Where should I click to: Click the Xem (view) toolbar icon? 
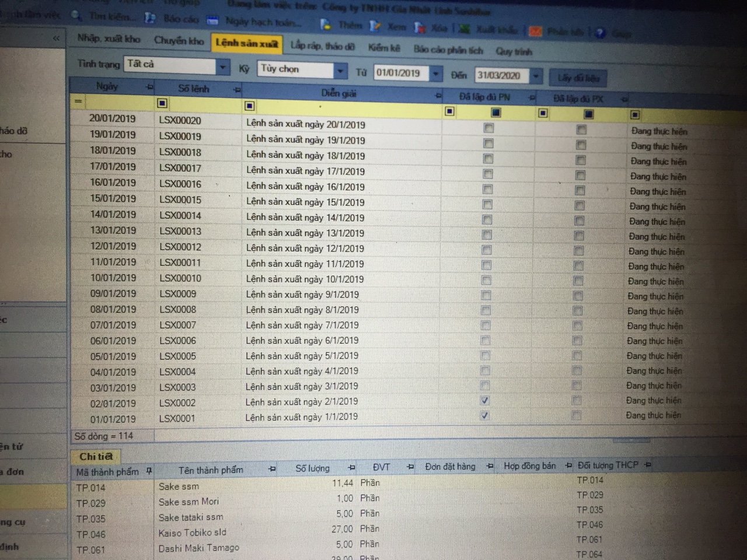click(376, 26)
